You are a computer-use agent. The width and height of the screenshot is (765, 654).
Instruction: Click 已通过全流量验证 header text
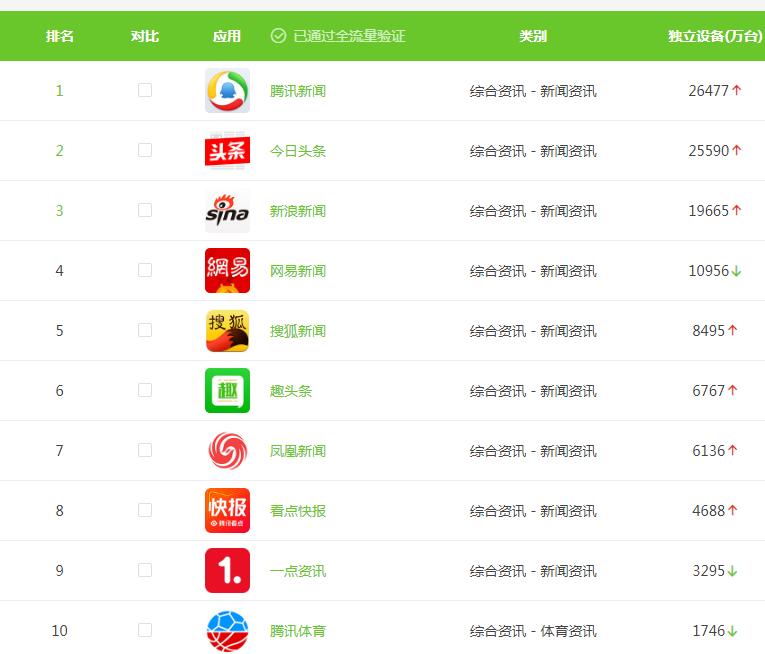(349, 36)
